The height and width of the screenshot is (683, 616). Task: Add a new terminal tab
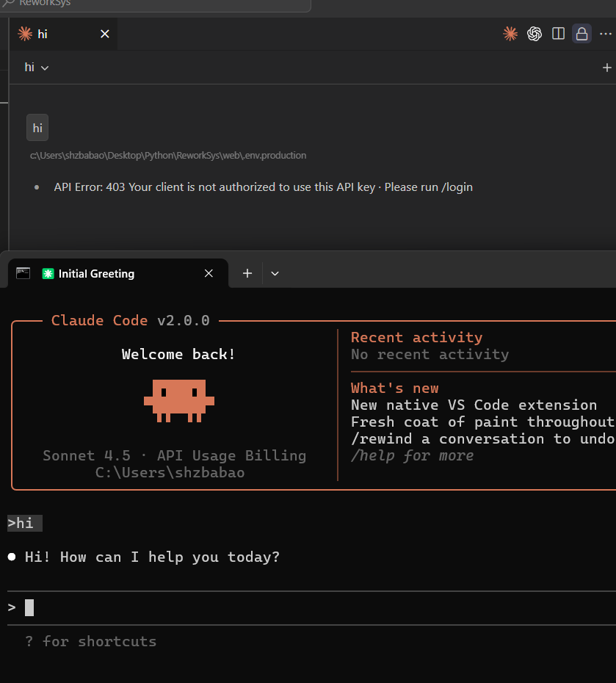point(247,273)
